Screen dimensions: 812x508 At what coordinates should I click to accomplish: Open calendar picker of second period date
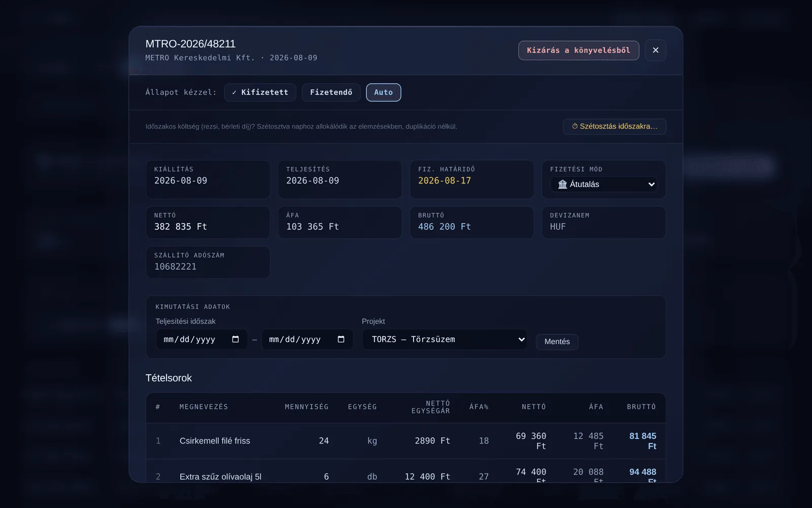(341, 339)
